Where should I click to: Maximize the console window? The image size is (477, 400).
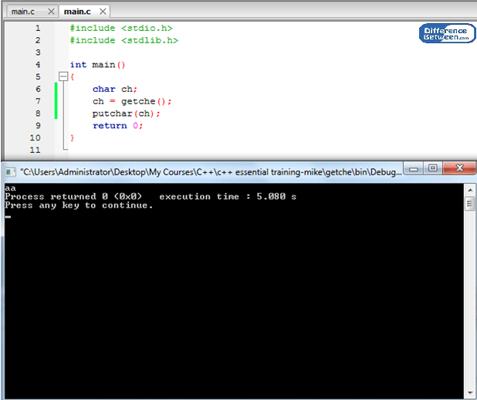(x=433, y=168)
